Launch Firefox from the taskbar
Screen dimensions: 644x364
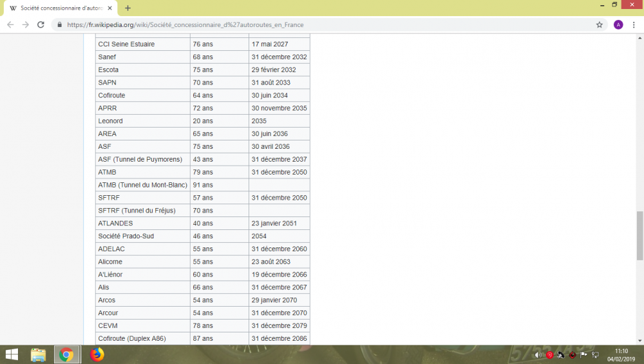coord(97,354)
